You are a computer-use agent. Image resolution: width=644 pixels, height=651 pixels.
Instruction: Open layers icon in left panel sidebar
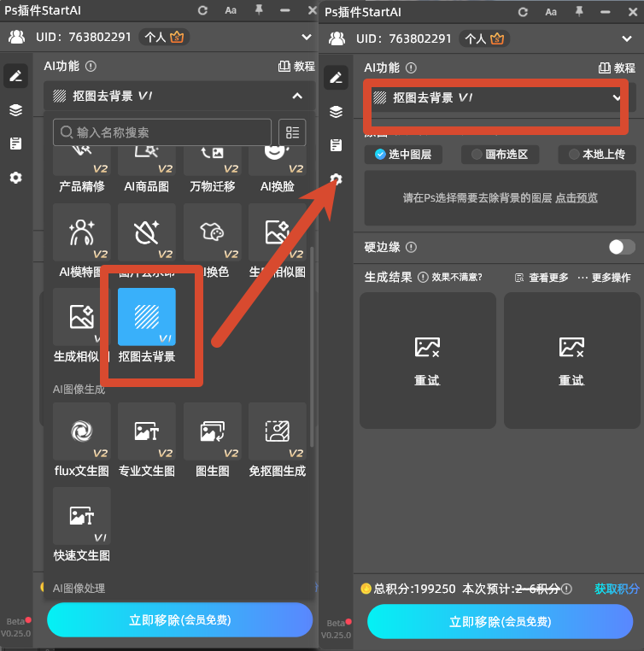[15, 110]
